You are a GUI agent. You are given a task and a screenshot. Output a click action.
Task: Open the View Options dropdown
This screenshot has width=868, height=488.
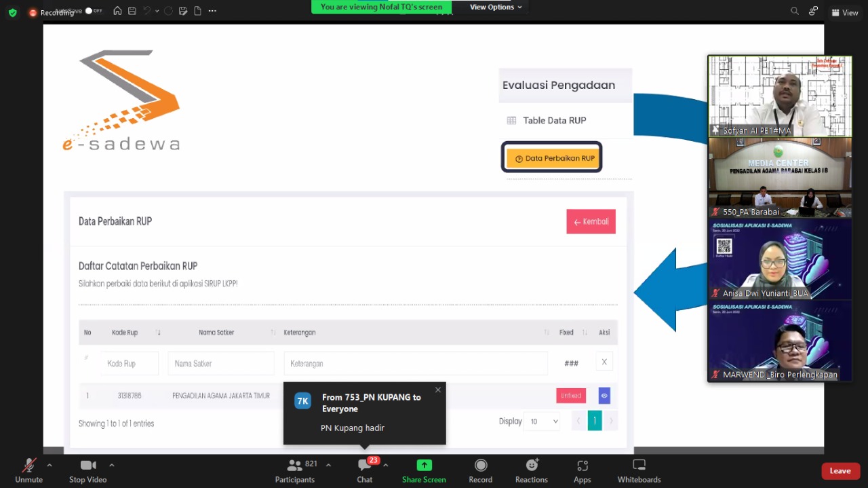click(x=496, y=7)
